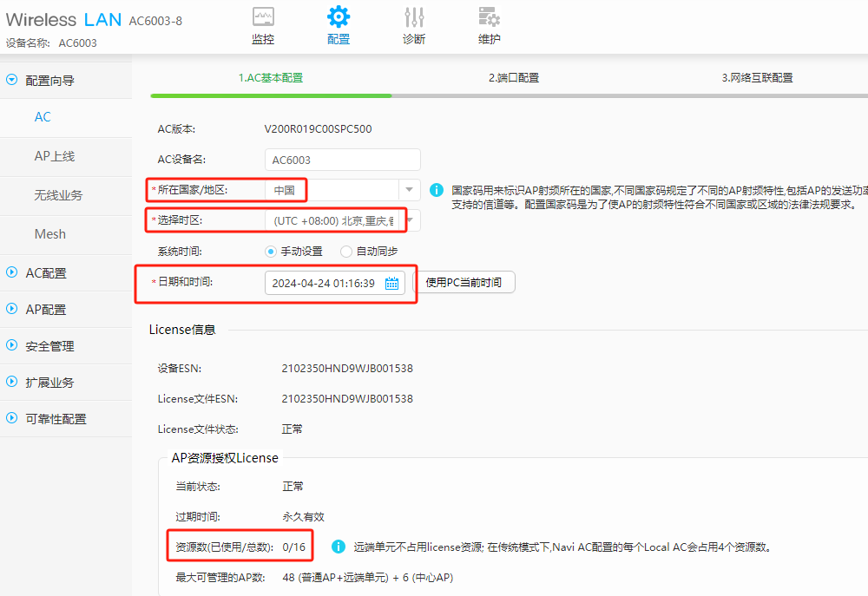The height and width of the screenshot is (596, 868).
Task: Click the AP配置 circle arrow icon
Action: point(11,309)
